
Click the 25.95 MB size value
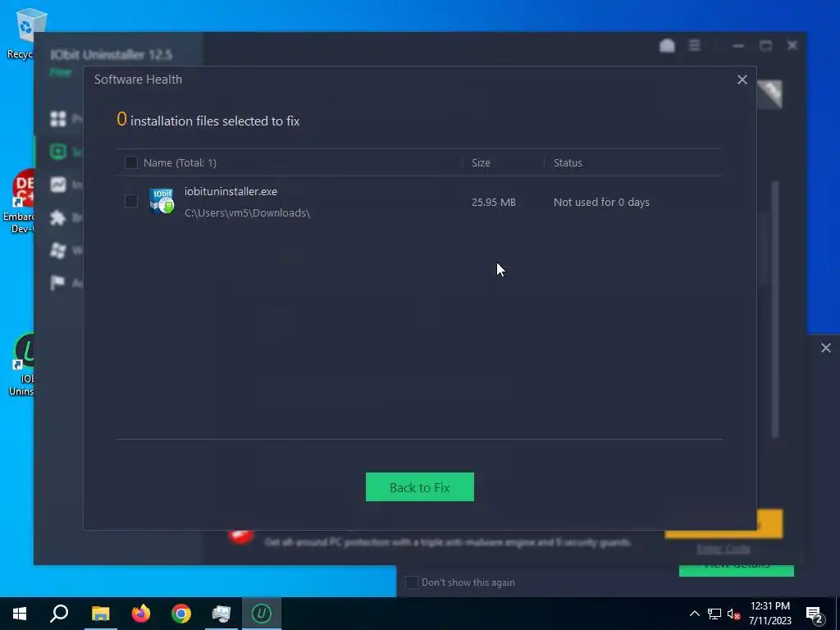click(x=493, y=202)
